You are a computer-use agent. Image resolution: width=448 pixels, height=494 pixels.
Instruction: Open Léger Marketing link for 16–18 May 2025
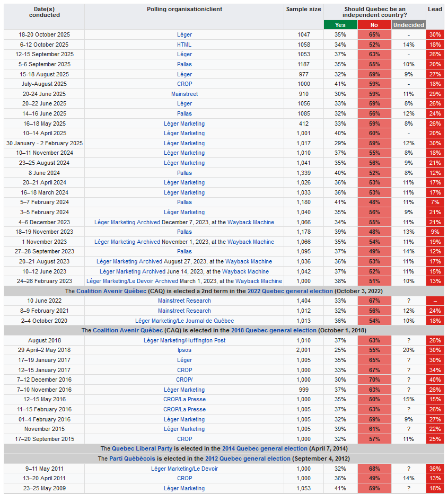pos(185,124)
